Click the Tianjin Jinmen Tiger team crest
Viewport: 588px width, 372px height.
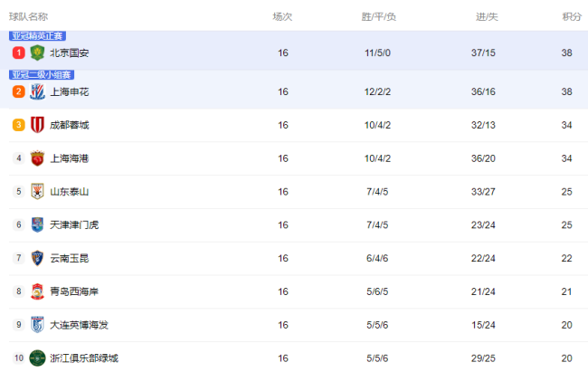point(37,224)
